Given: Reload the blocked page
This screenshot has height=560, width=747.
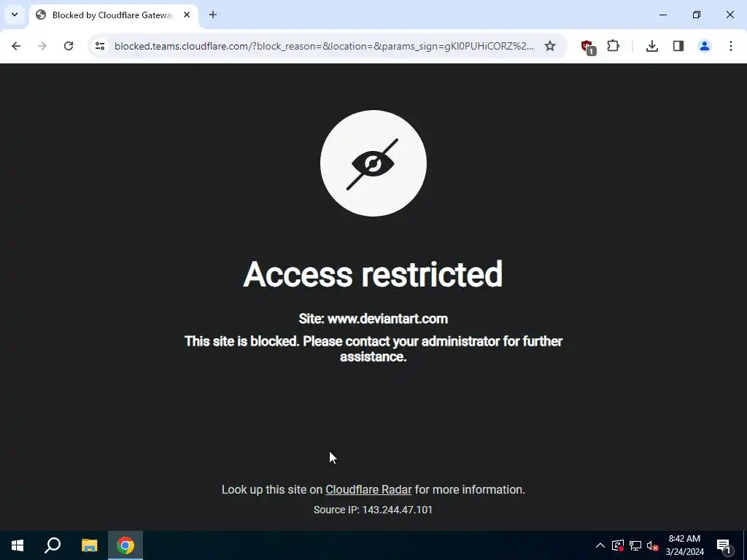Looking at the screenshot, I should click(69, 46).
